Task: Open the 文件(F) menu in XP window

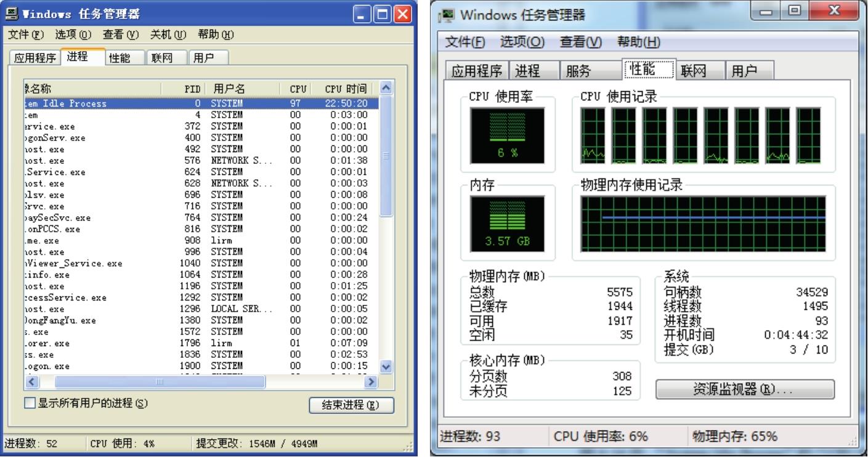Action: pos(26,34)
